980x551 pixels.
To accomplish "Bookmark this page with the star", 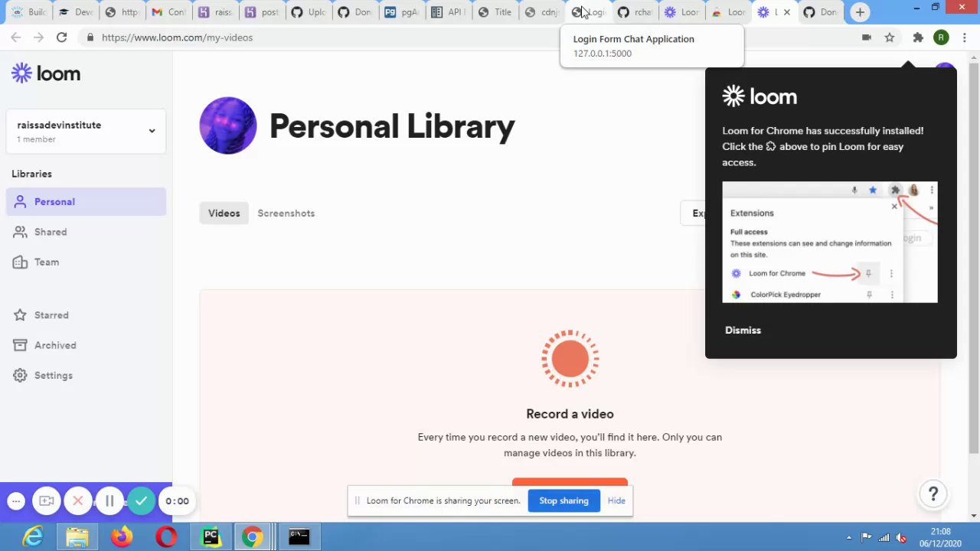I will tap(890, 37).
